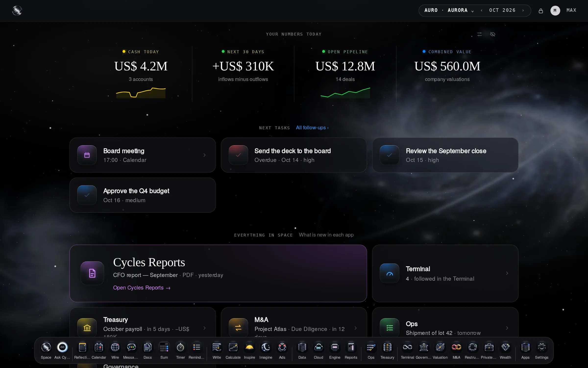The image size is (588, 368).
Task: Open the Wire globe icon
Action: pyautogui.click(x=115, y=347)
